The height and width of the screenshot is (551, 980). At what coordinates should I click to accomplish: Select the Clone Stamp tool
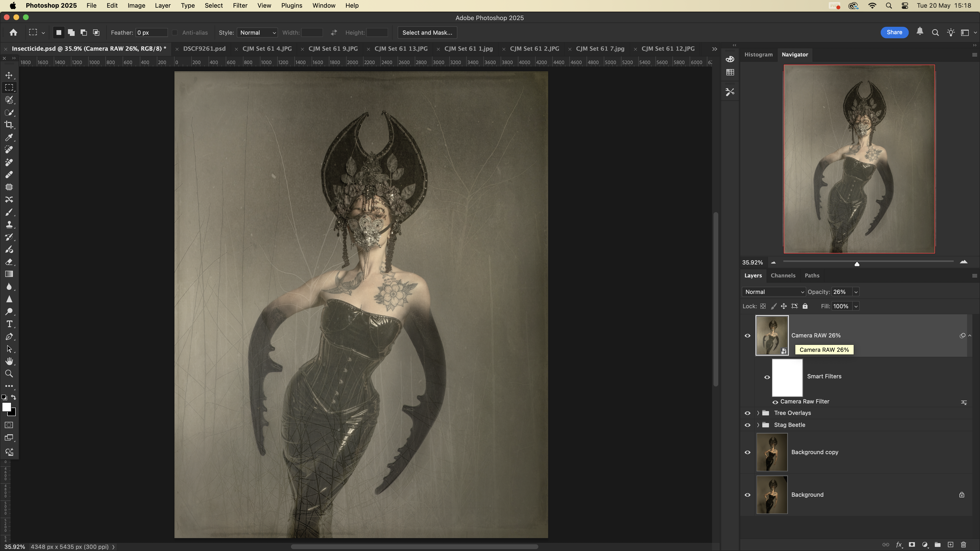pyautogui.click(x=9, y=224)
